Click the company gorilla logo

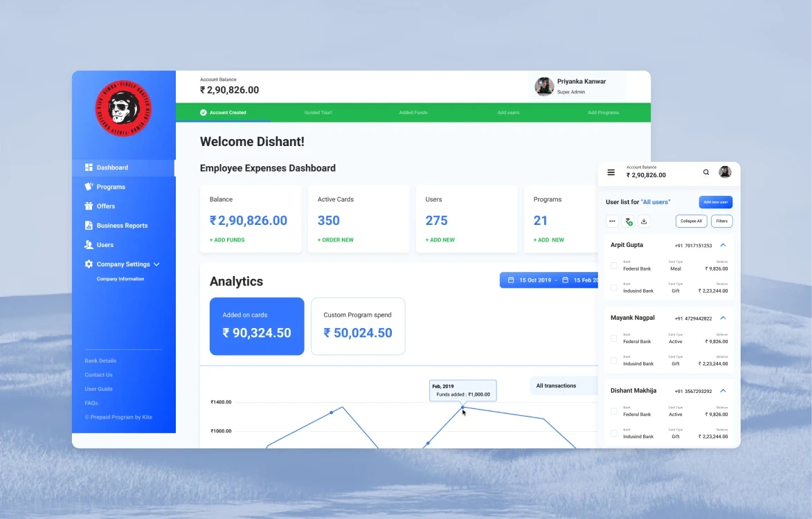tap(123, 108)
